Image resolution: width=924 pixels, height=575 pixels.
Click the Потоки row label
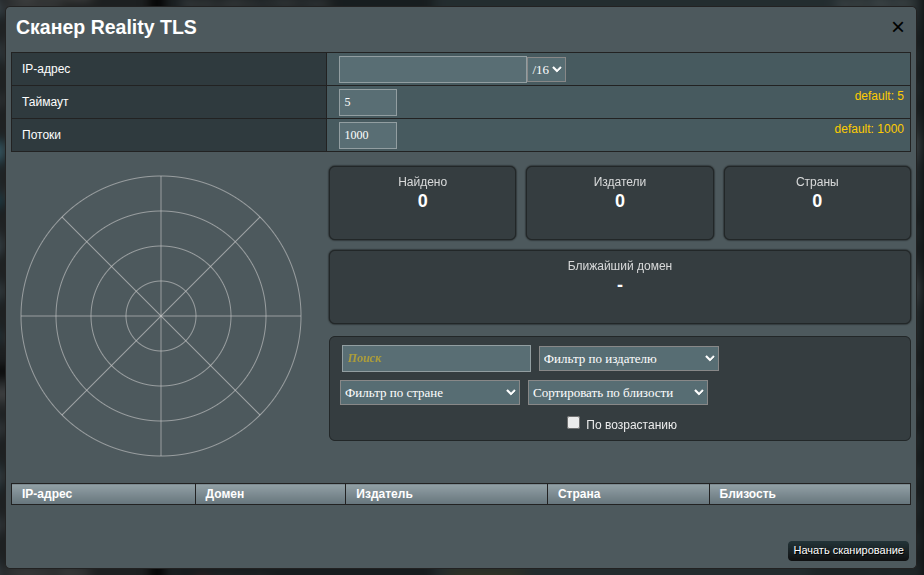pyautogui.click(x=41, y=135)
